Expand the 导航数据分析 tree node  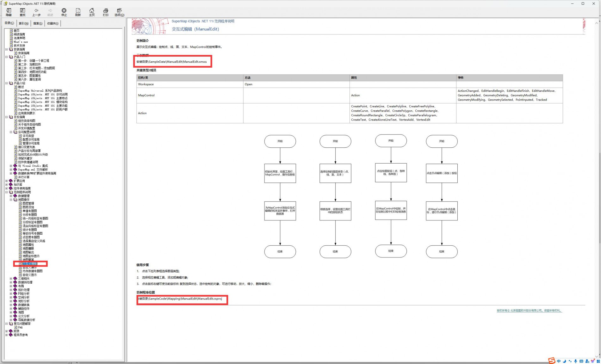tap(11, 320)
